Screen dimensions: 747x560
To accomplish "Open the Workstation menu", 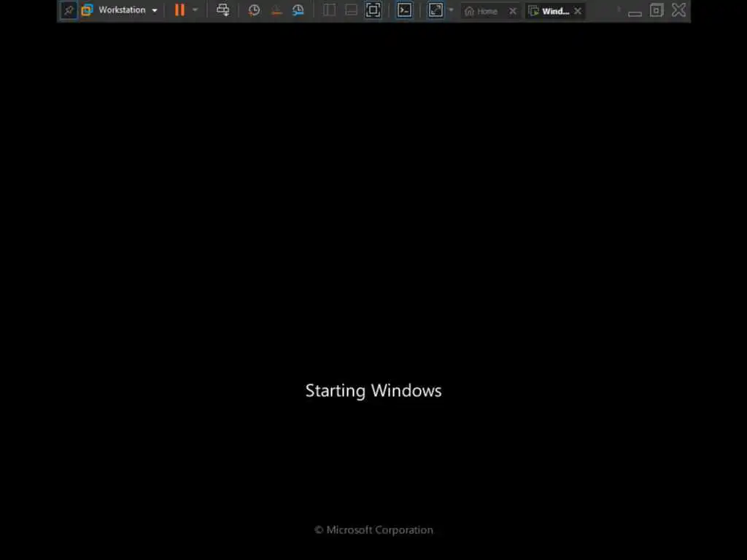I will click(x=127, y=10).
